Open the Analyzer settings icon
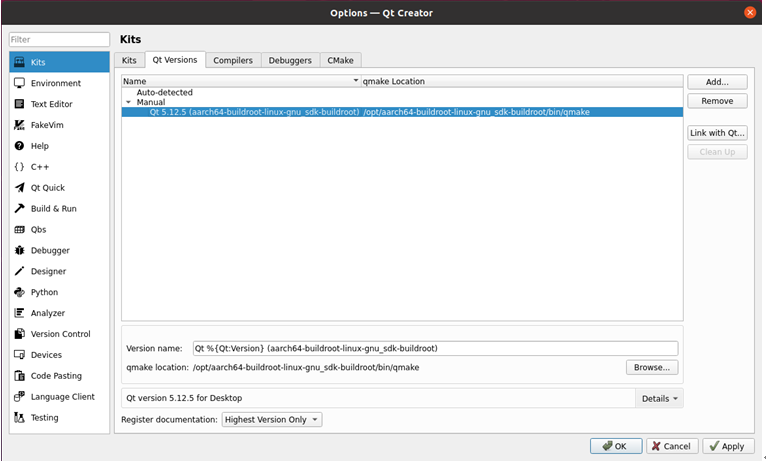766x461 pixels. 20,313
